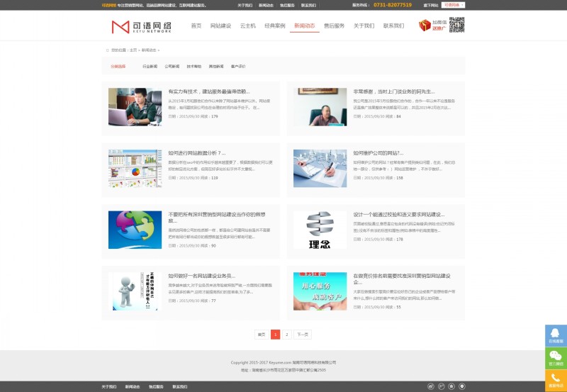
Task: Open article 如何维护公司的网站
Action: [x=378, y=153]
